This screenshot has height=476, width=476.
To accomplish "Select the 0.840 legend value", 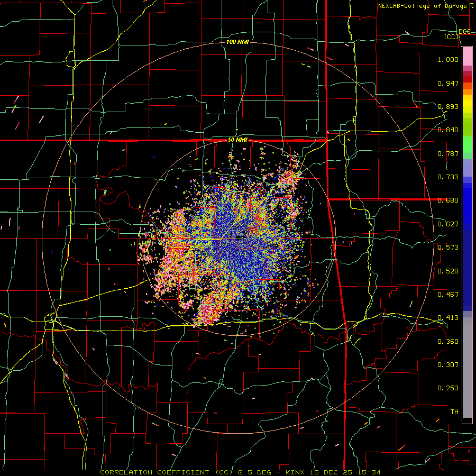I will 448,130.
